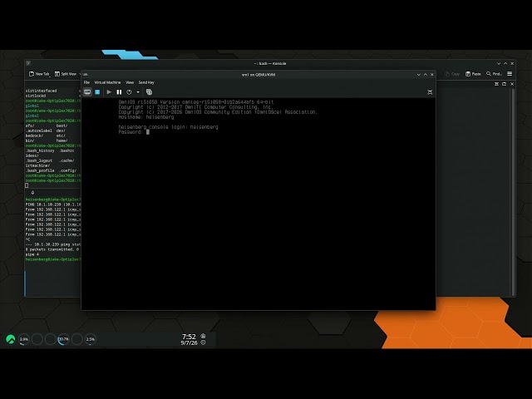Click the clock showing 7:52

click(189, 337)
